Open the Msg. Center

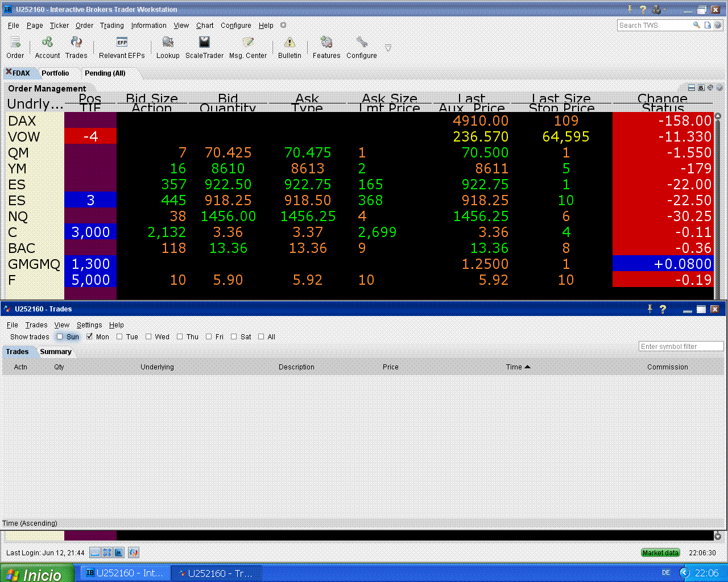pyautogui.click(x=248, y=47)
